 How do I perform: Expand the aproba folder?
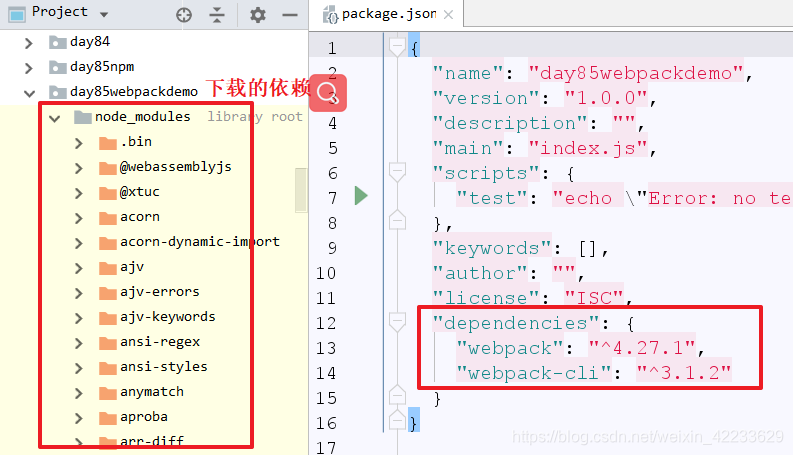(x=78, y=418)
